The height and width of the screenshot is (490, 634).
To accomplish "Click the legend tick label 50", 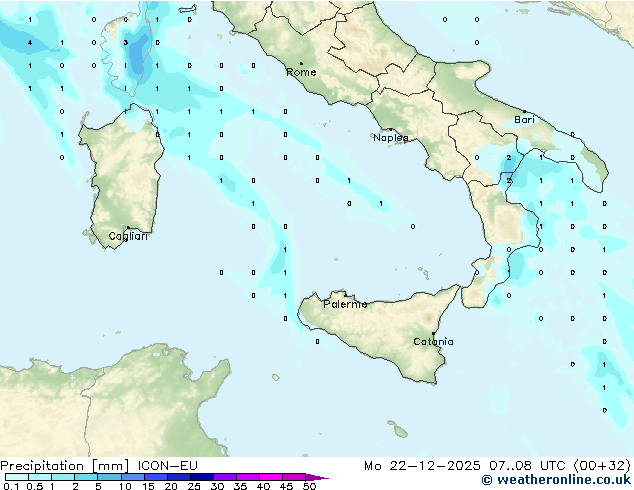I will pyautogui.click(x=309, y=486).
